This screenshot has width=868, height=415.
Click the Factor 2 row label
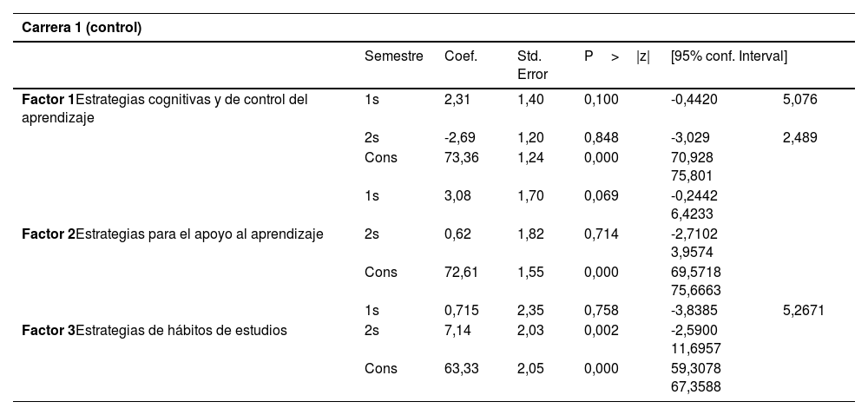tap(172, 234)
